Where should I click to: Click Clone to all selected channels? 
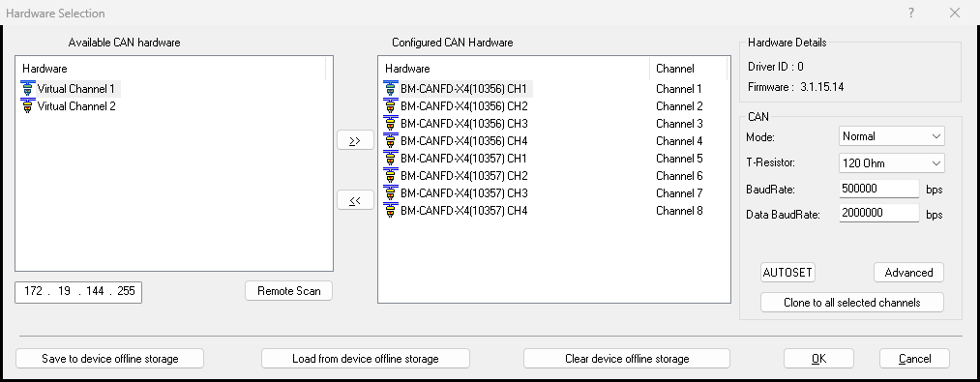[852, 303]
